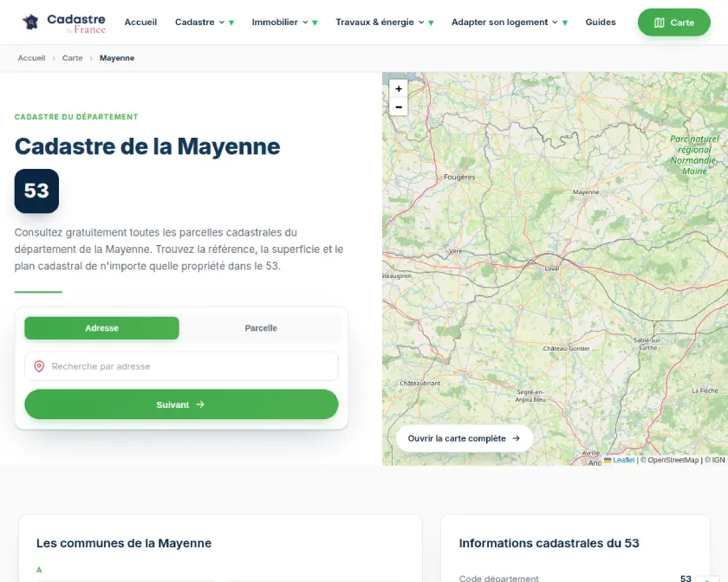Click Informations cadastrales du 53 heading
Viewport: 728px width, 582px height.
click(549, 543)
